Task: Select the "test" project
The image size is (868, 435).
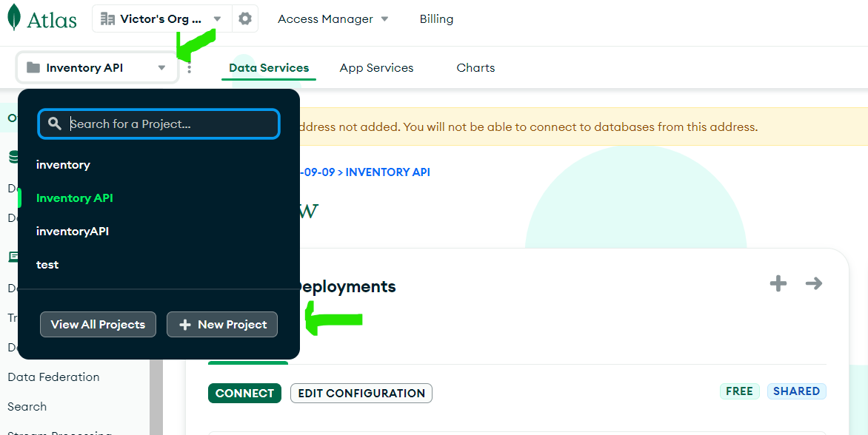Action: coord(47,264)
